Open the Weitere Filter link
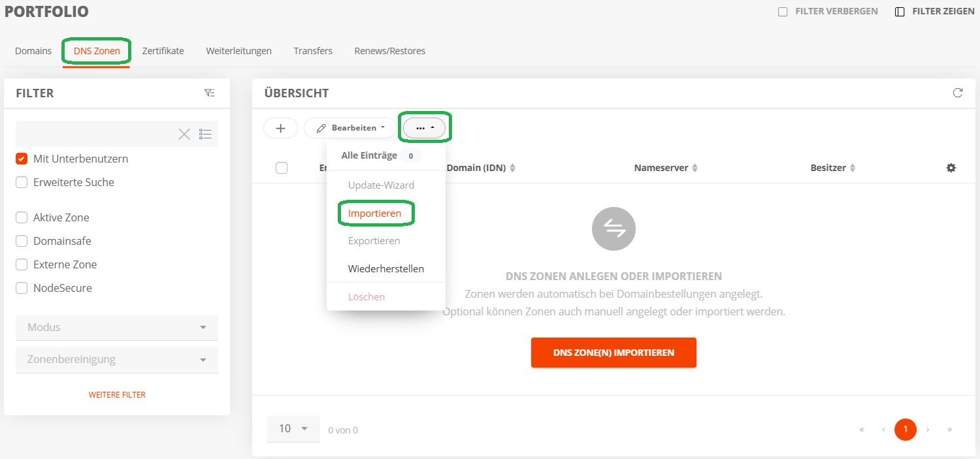This screenshot has width=980, height=459. [117, 395]
